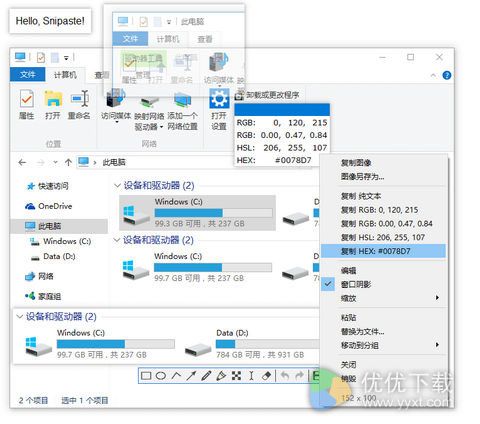Select the ellipse drawing tool
This screenshot has height=424, width=480.
pos(161,376)
